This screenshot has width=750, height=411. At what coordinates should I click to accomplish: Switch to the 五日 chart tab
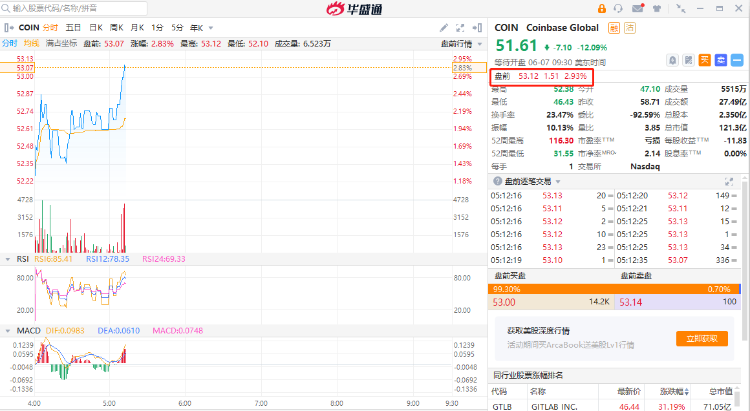73,27
